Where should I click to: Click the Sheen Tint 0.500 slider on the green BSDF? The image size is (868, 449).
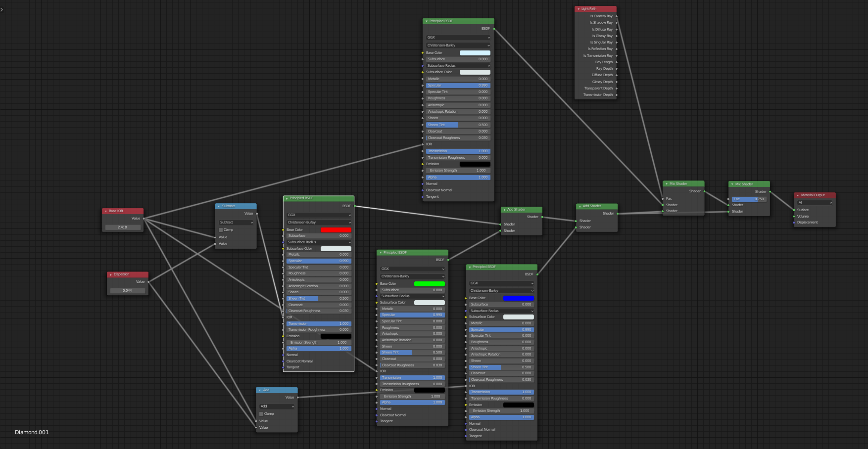412,353
